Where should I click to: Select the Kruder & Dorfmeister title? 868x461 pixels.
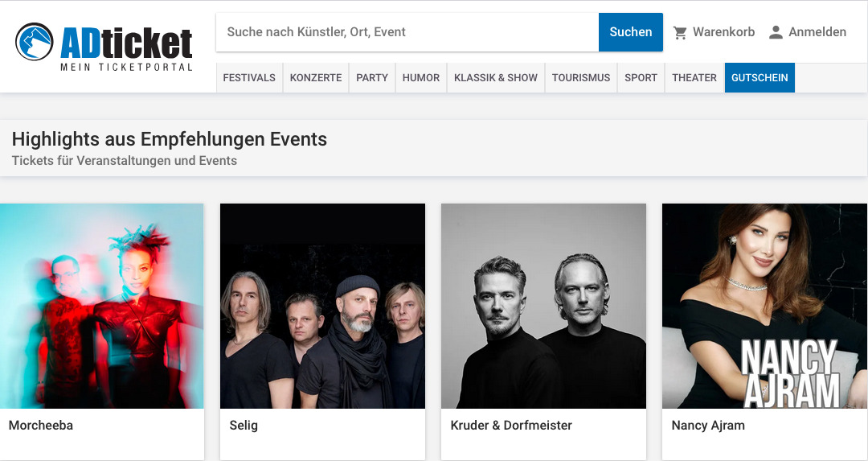[511, 426]
